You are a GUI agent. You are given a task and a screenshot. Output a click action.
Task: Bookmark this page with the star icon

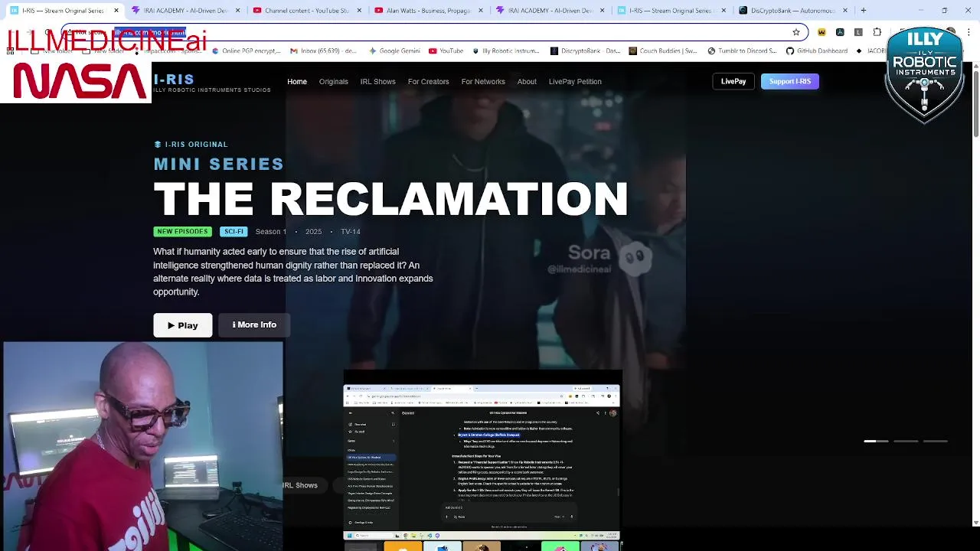[x=796, y=32]
